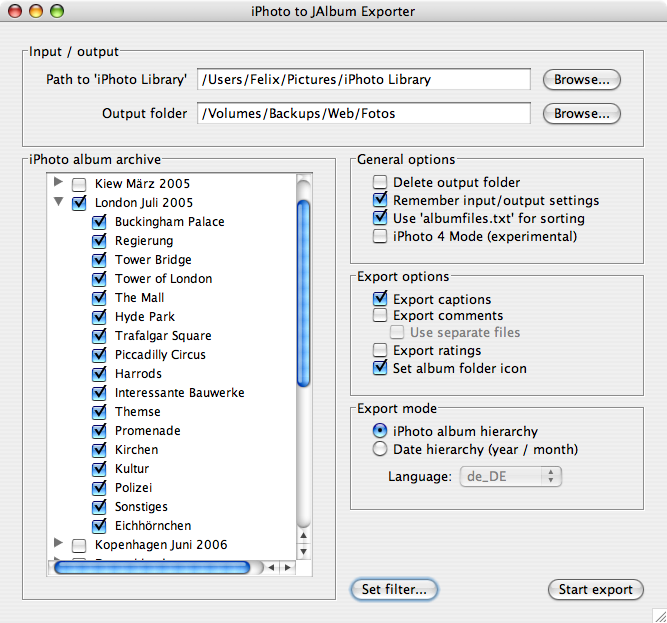The width and height of the screenshot is (667, 623).
Task: Check the Kopenhagen Juni 2006 checkbox
Action: [79, 545]
